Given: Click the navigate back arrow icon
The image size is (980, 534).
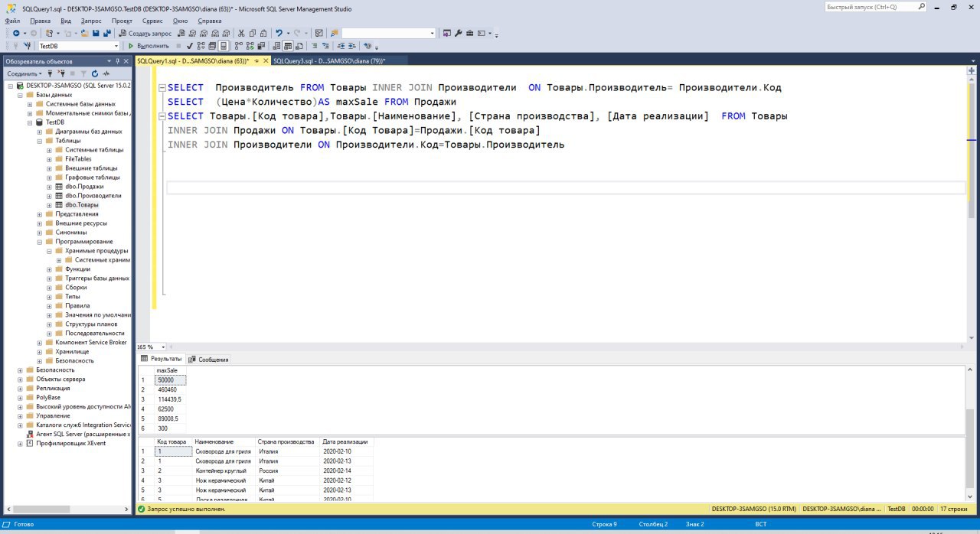Looking at the screenshot, I should pyautogui.click(x=15, y=34).
